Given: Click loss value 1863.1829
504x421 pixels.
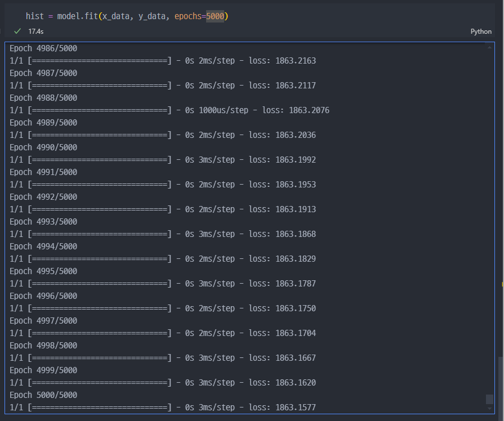Looking at the screenshot, I should pyautogui.click(x=296, y=259).
